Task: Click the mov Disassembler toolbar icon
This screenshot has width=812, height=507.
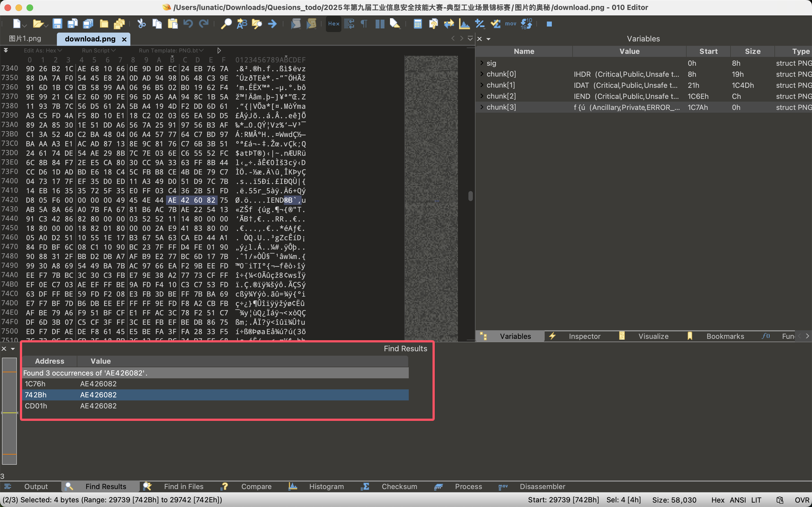Action: [x=510, y=23]
